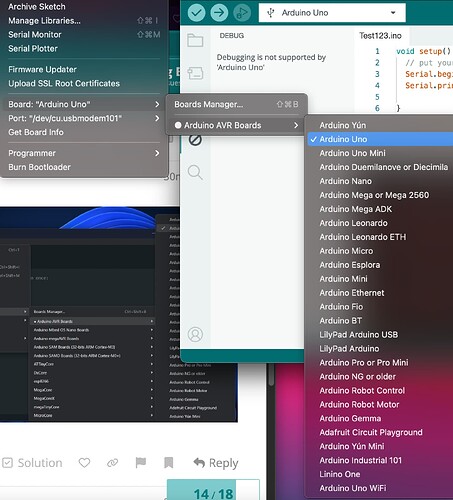Choose Adafruit Circuit Playground board

(x=380, y=432)
